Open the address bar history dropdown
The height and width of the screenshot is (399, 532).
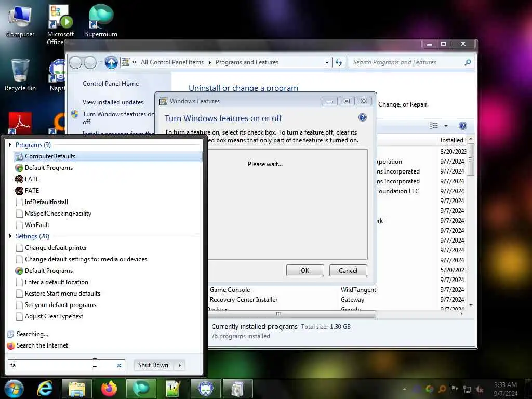[x=327, y=63]
